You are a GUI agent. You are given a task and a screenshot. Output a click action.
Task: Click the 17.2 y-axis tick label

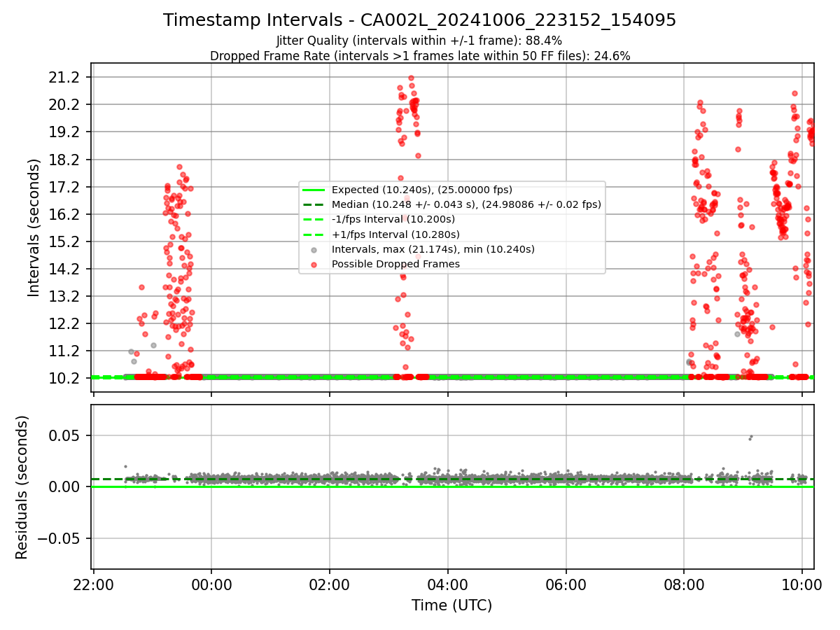tap(65, 187)
